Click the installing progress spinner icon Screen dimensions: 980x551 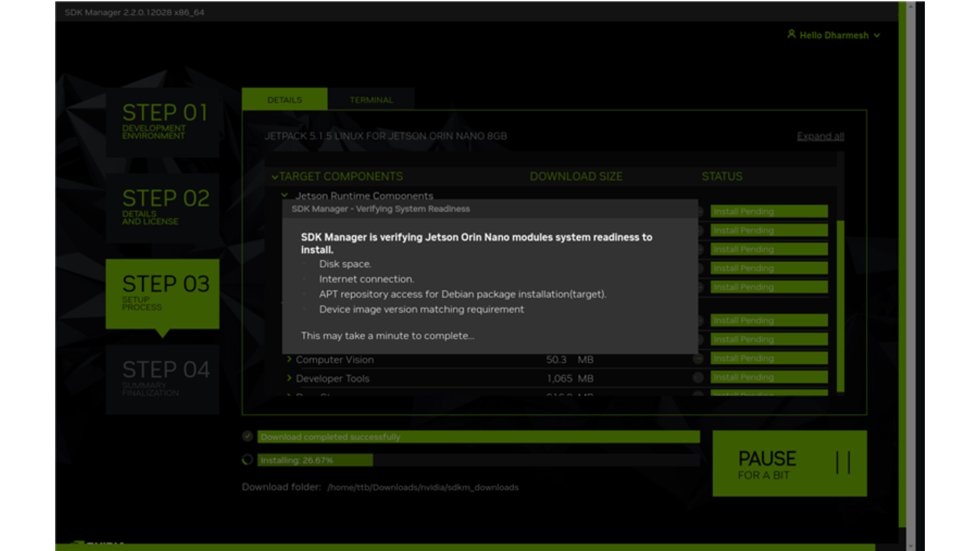(248, 460)
